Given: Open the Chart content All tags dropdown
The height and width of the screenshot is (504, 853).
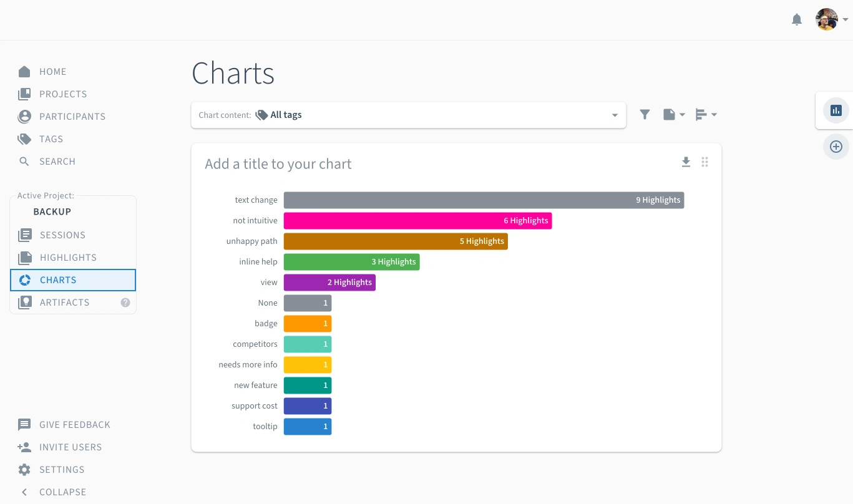Looking at the screenshot, I should 409,115.
